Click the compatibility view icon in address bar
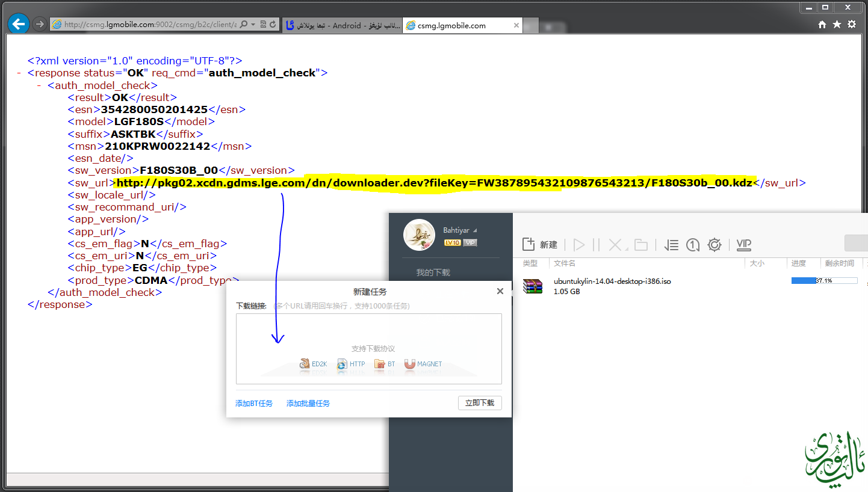This screenshot has width=868, height=492. (x=264, y=25)
